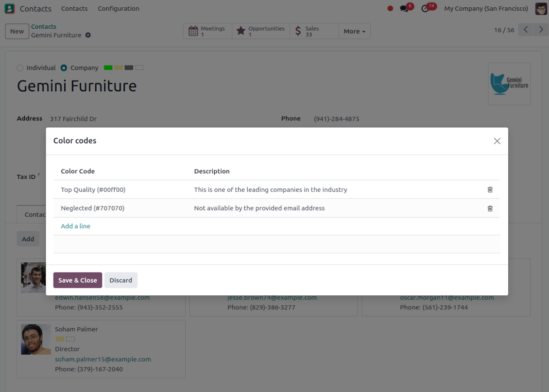Screen dimensions: 549x392
Task: Open the user avatar menu
Action: (x=541, y=9)
